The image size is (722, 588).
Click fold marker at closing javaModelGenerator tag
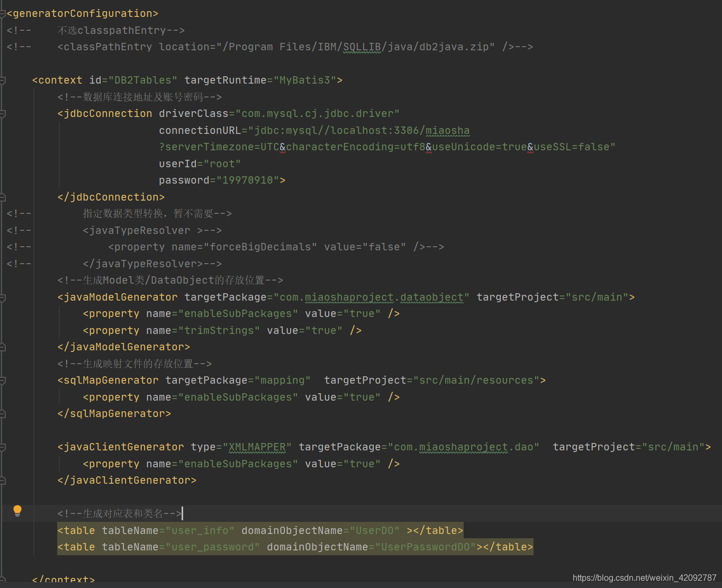3,347
